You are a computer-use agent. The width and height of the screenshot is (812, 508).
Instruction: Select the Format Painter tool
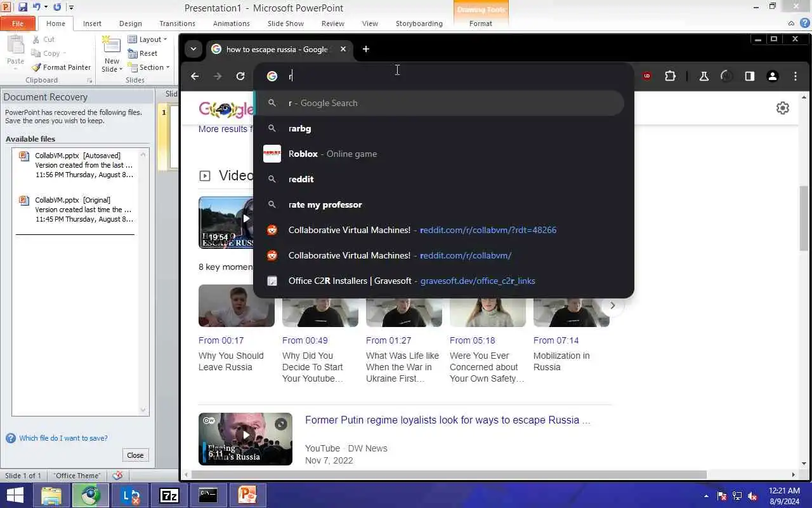[62, 67]
